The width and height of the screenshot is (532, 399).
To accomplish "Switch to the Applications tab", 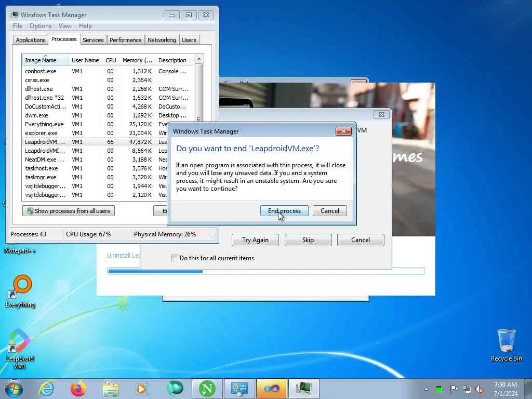I will 31,40.
